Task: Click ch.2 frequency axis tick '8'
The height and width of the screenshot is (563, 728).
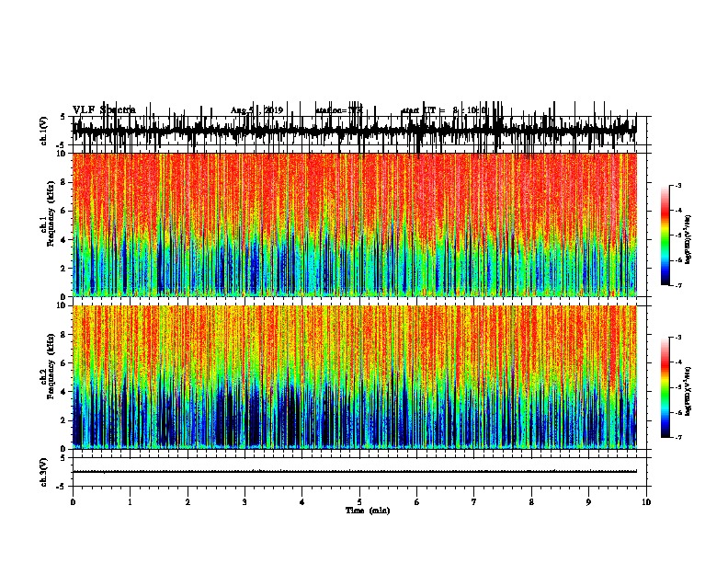Action: coord(63,335)
